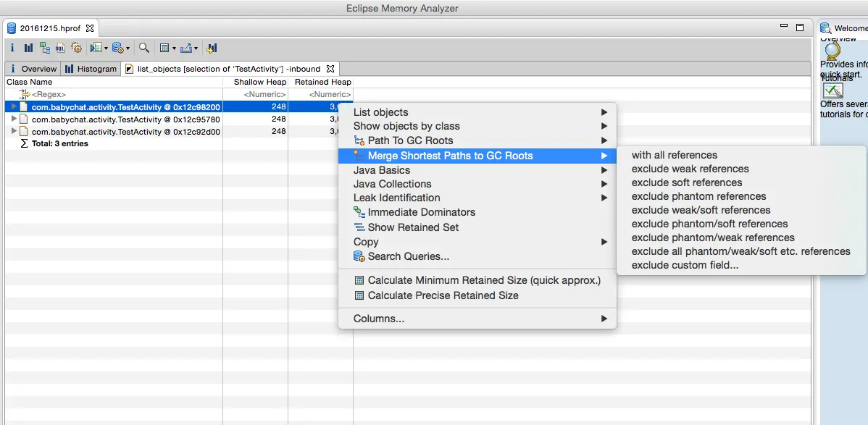Open the Java Basics submenu
868x425 pixels.
(477, 170)
